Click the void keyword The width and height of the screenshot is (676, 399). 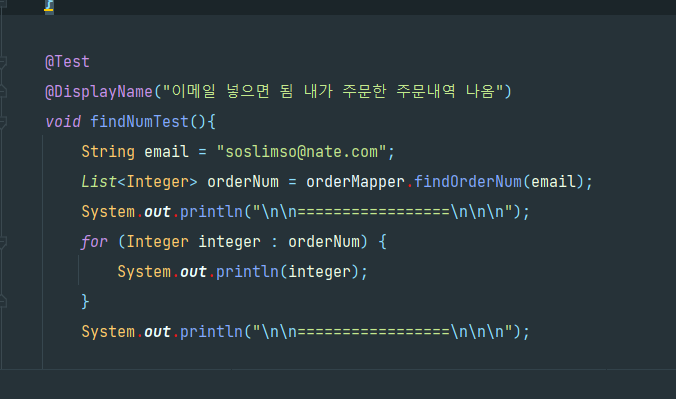click(x=63, y=122)
